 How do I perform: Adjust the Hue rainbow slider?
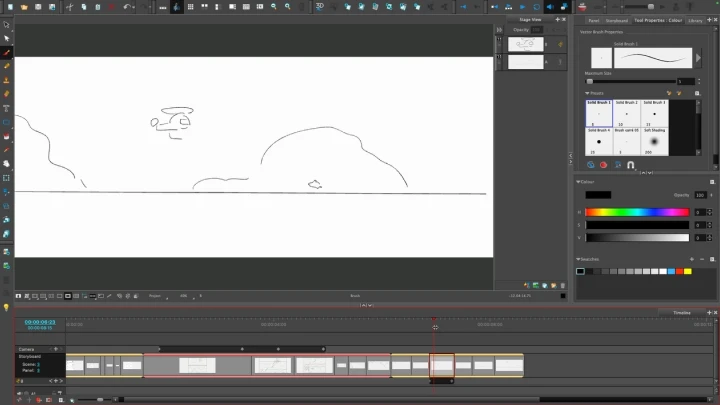tap(637, 212)
